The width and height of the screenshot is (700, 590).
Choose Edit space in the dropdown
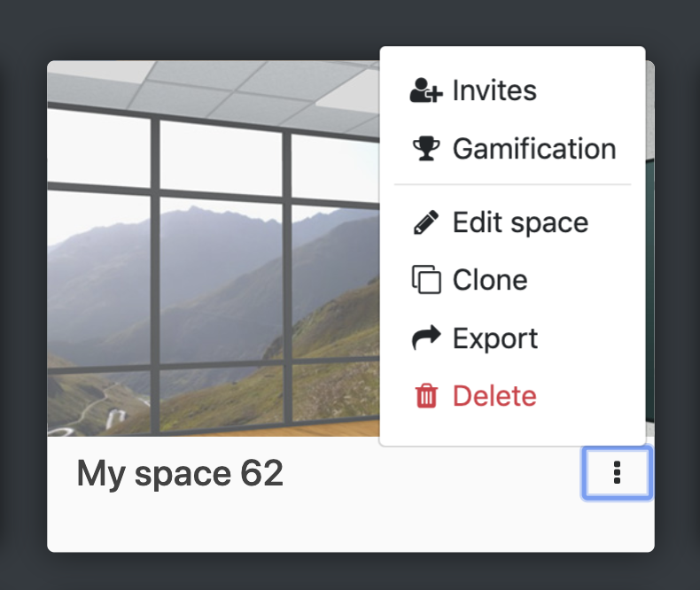(512, 221)
